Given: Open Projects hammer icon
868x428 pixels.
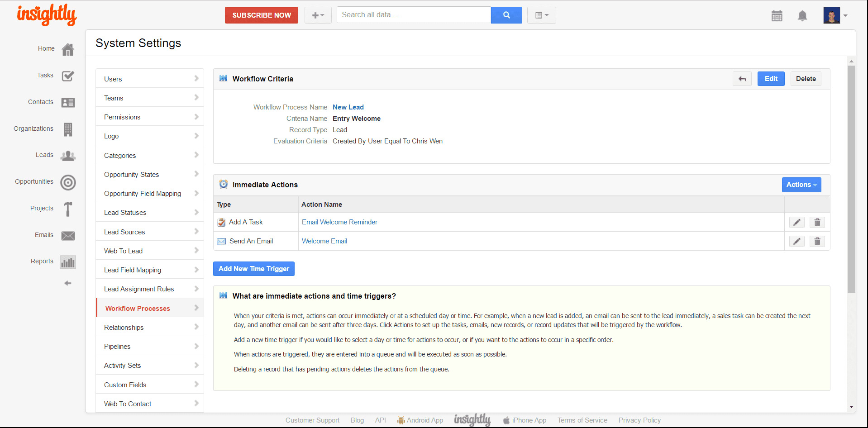Looking at the screenshot, I should [x=68, y=209].
